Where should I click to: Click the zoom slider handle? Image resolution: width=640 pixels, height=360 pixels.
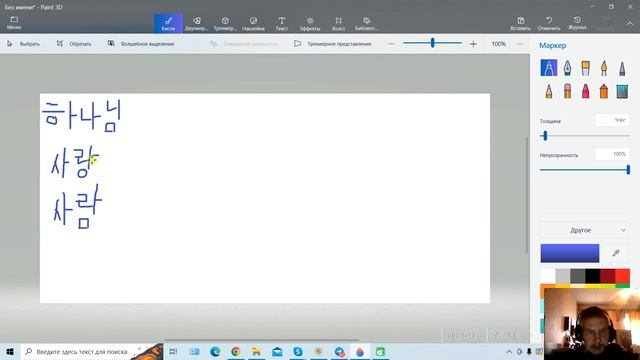coord(433,42)
